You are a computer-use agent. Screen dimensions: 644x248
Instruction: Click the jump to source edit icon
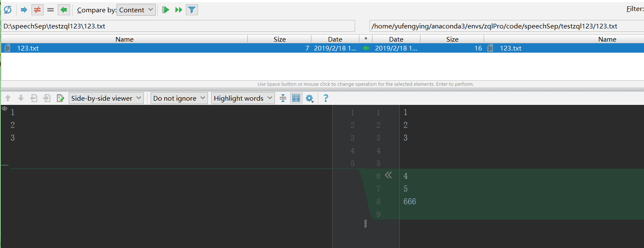[60, 98]
